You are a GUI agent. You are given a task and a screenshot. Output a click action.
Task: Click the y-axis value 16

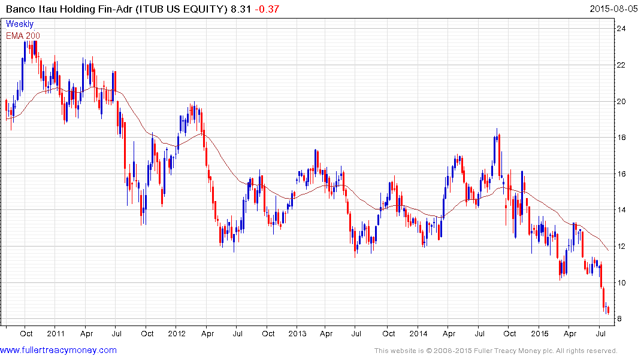point(621,174)
